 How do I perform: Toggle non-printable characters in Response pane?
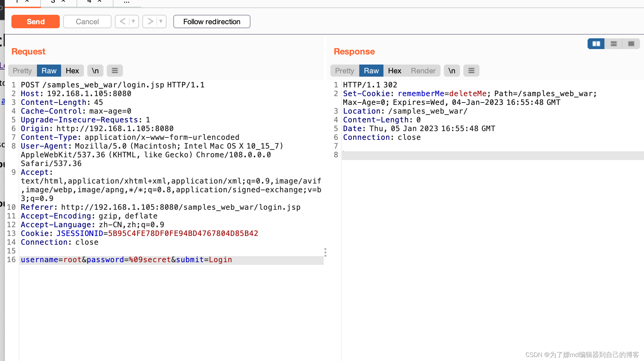point(452,71)
